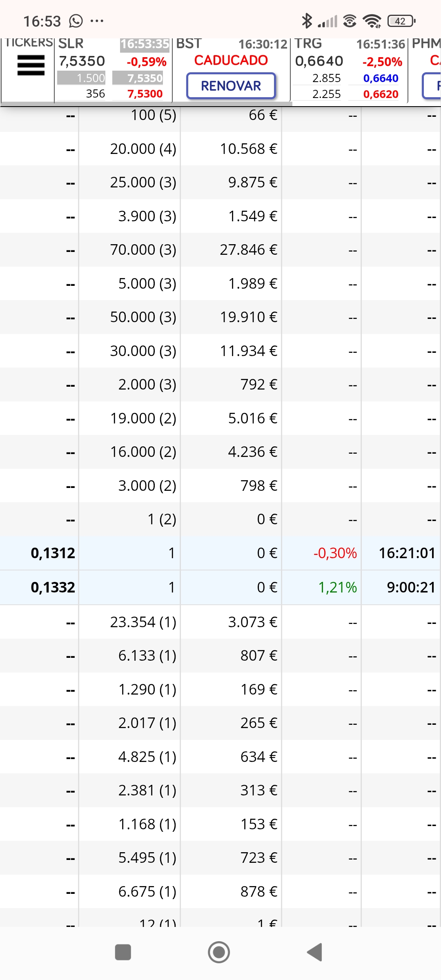Tap the 70.000 (3) volume entry
Image resolution: width=441 pixels, height=980 pixels.
(143, 249)
